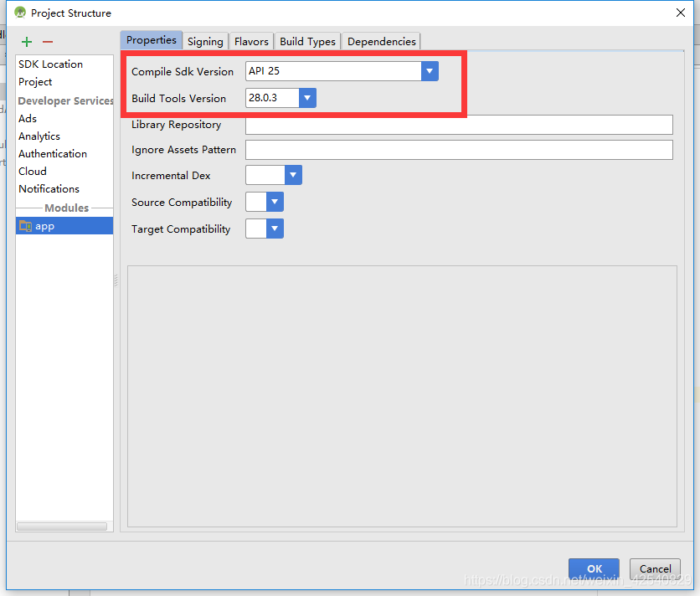
Task: Click the Developer Services section header
Action: click(65, 101)
